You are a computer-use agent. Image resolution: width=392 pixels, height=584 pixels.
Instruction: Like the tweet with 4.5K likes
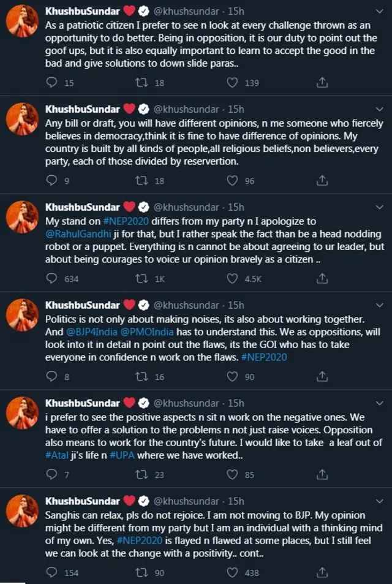pyautogui.click(x=232, y=279)
